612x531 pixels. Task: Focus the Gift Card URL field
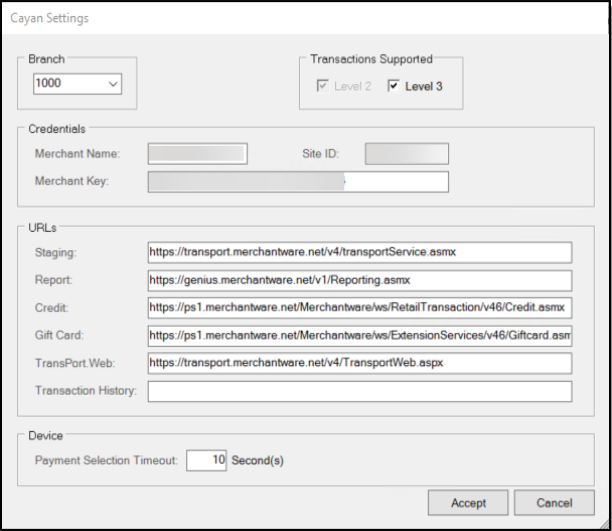click(359, 336)
